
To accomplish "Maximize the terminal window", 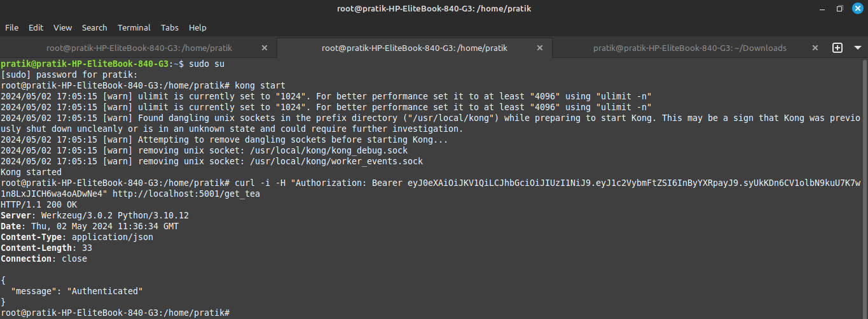I will pyautogui.click(x=839, y=8).
